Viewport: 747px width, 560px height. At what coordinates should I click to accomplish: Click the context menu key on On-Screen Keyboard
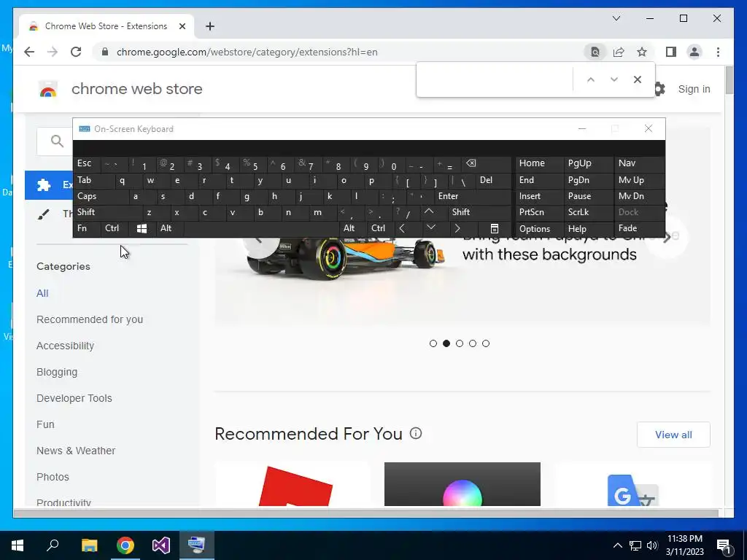pos(495,228)
